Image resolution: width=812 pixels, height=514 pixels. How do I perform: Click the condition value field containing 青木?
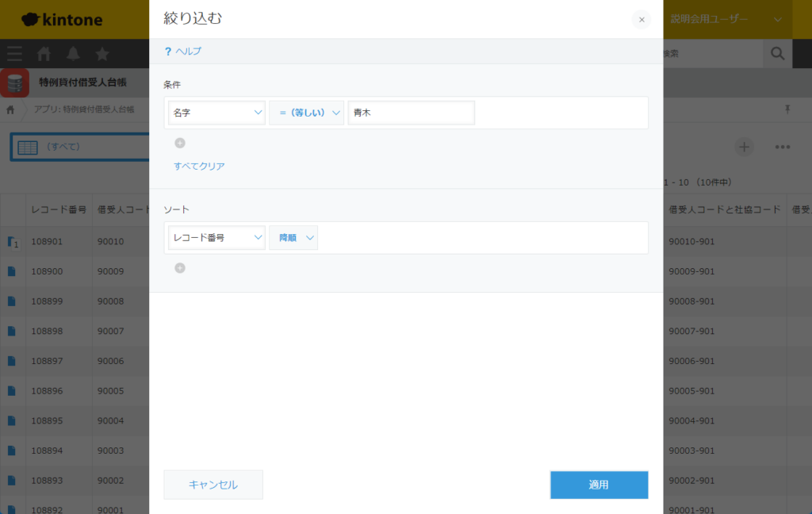coord(411,113)
